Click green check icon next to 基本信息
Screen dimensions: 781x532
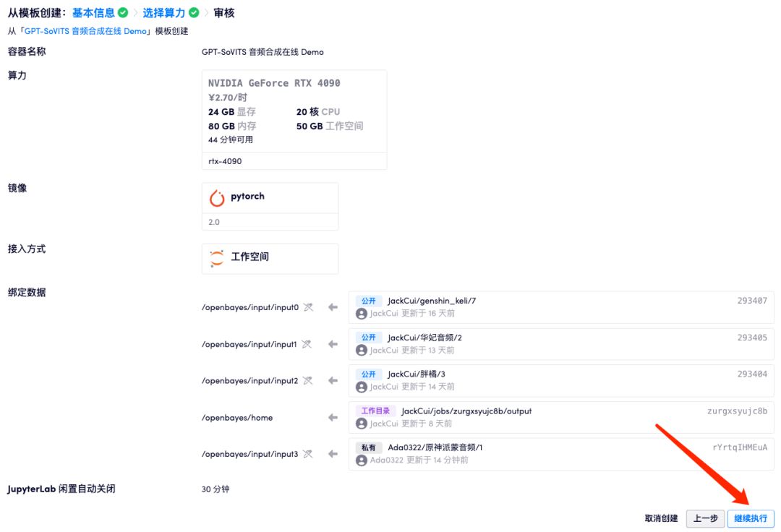(123, 13)
